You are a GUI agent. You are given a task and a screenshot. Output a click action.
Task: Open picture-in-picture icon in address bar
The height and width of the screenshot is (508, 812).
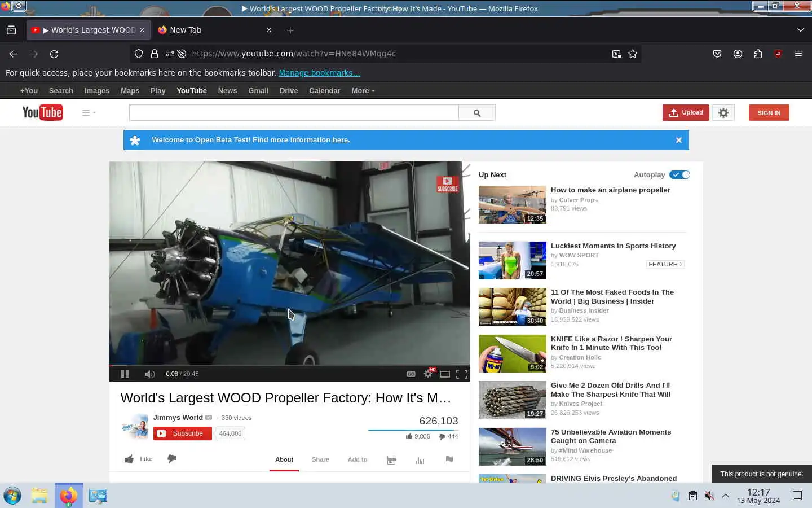coord(617,54)
